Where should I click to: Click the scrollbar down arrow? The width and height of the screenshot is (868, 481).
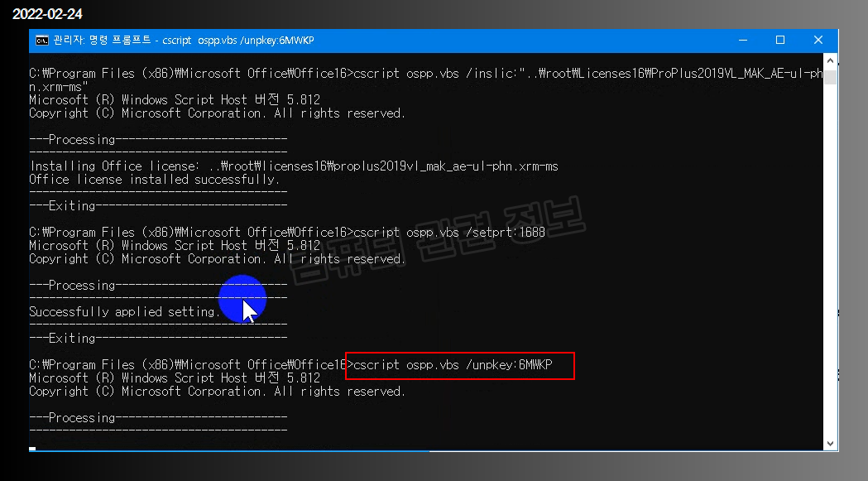click(x=830, y=443)
